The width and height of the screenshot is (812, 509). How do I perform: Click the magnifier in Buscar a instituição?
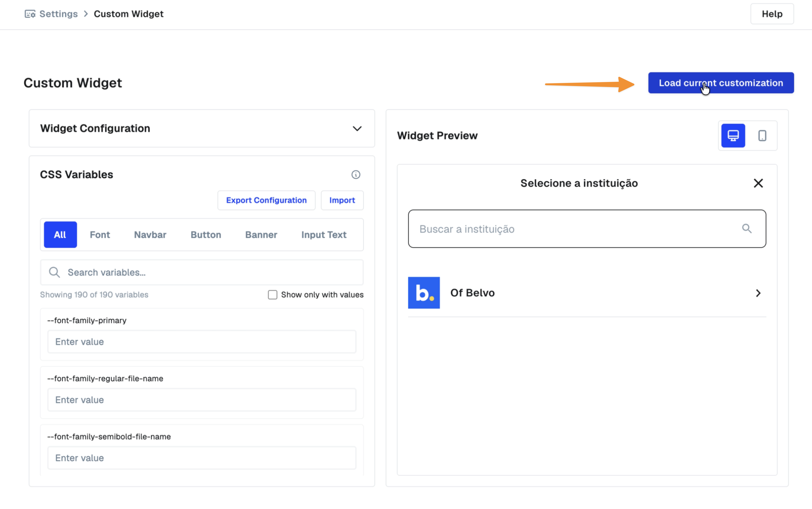pos(747,229)
